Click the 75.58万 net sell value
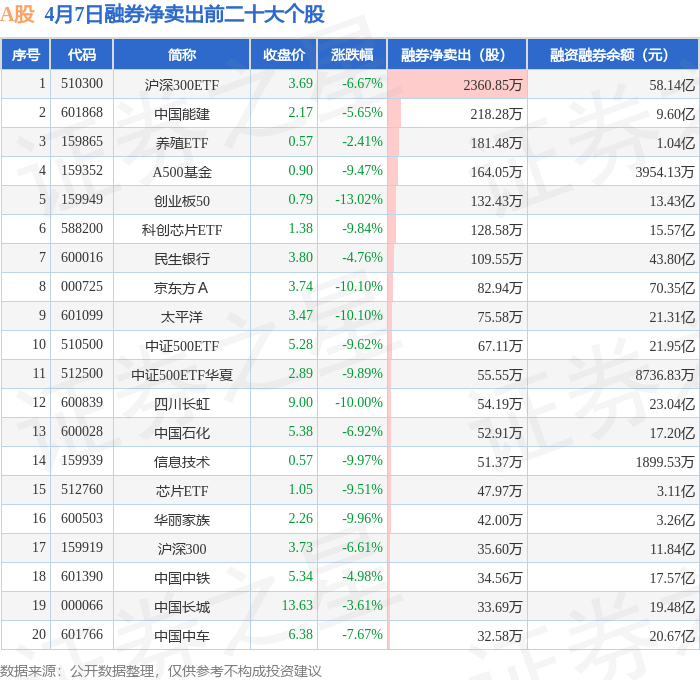 point(500,317)
